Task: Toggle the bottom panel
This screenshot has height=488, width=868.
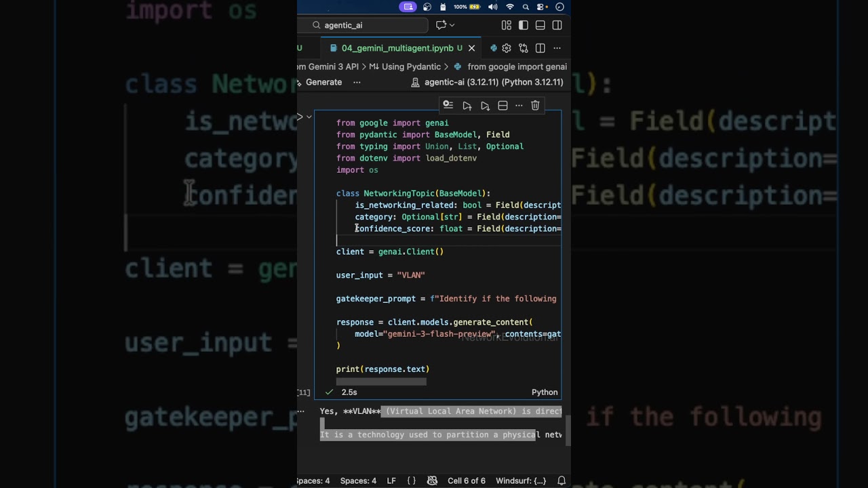Action: (540, 25)
